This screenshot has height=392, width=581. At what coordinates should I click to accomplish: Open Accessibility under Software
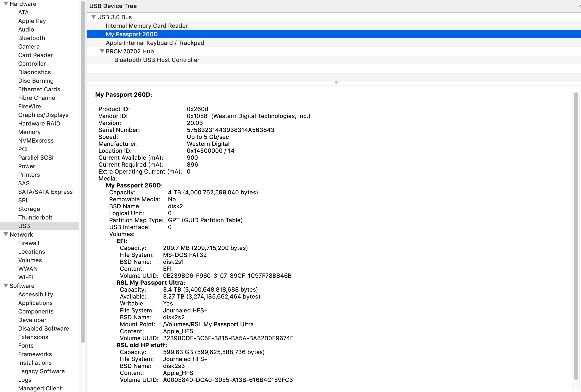(x=36, y=294)
